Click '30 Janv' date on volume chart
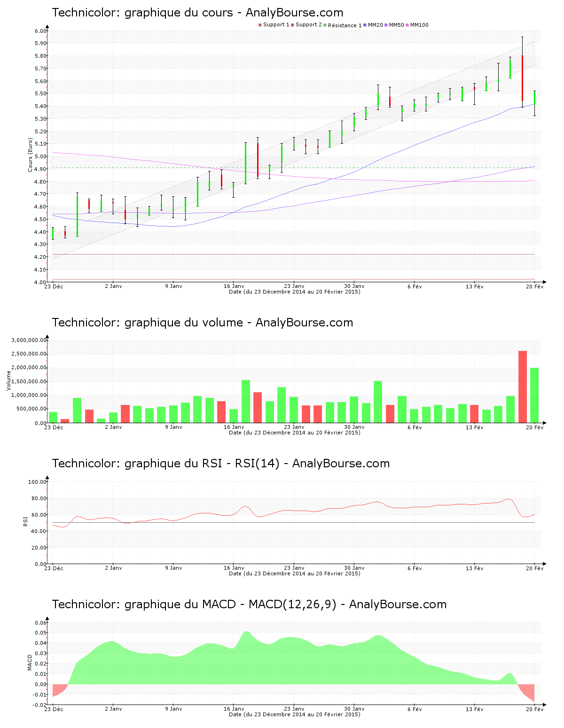564x728 pixels. [354, 427]
